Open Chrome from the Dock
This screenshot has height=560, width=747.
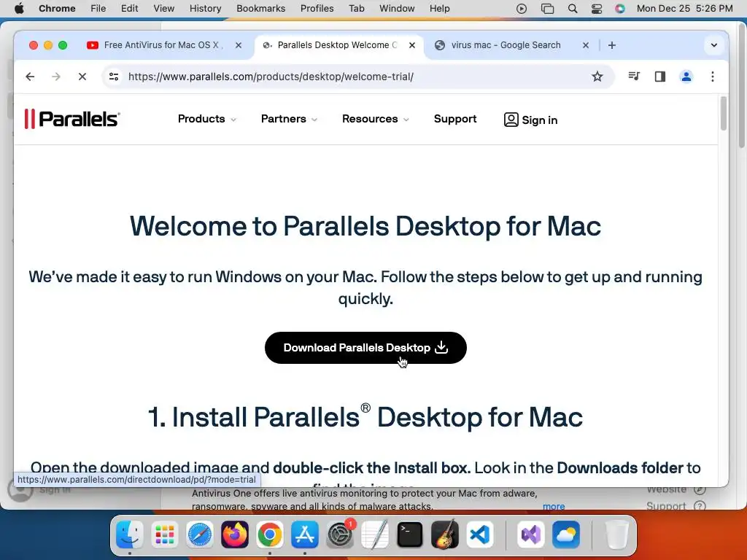(x=270, y=534)
